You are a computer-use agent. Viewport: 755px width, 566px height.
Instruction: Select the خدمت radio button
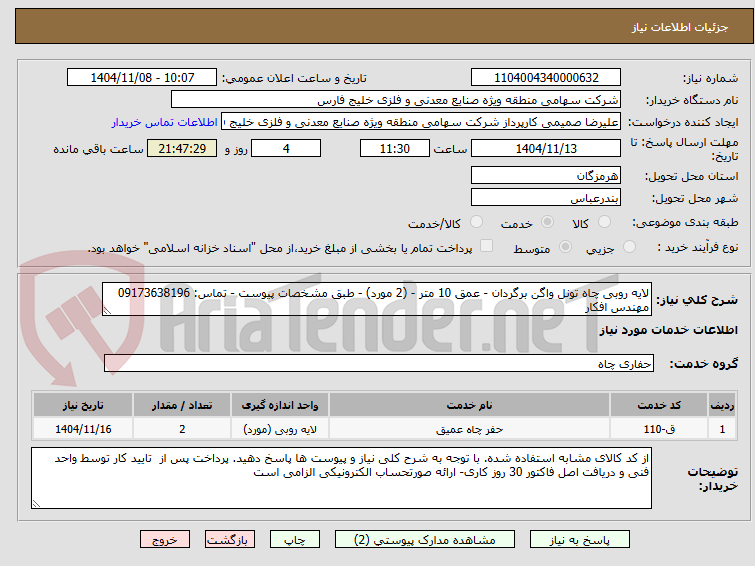click(547, 222)
